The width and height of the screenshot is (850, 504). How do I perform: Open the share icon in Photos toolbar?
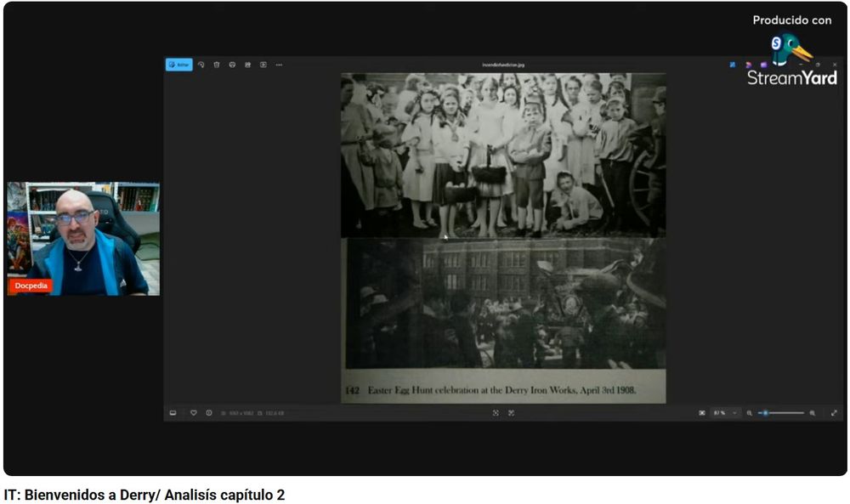coord(247,65)
